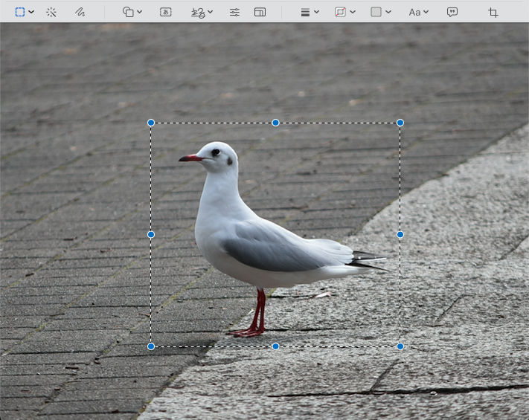Open the Adjust Size dialog
Viewport: 529px width, 420px height.
[x=260, y=13]
